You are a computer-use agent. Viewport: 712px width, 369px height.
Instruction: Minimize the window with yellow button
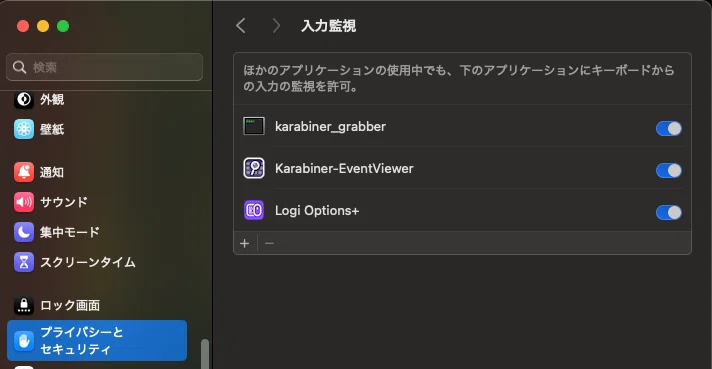43,26
